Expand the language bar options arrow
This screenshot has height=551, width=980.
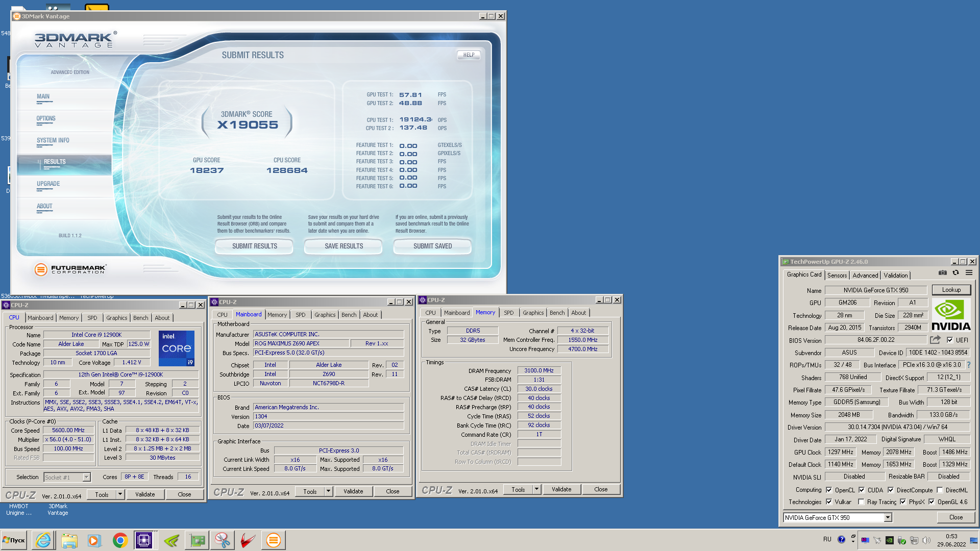[853, 541]
